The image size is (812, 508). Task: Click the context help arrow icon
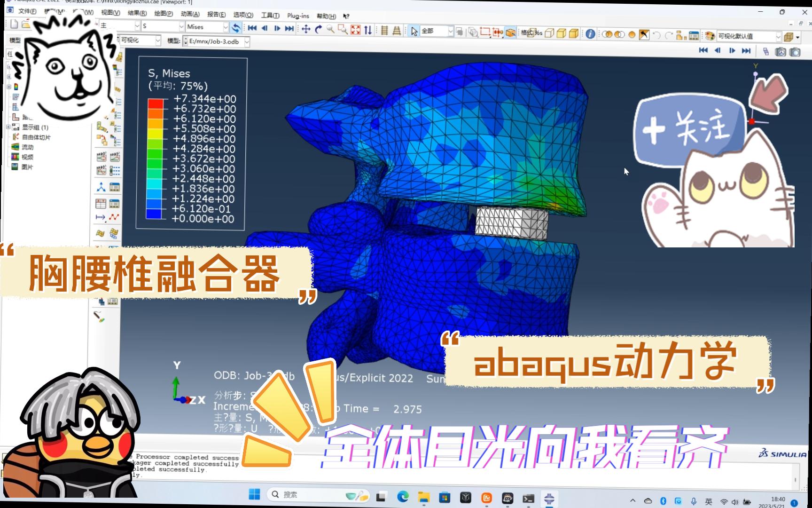tap(346, 16)
